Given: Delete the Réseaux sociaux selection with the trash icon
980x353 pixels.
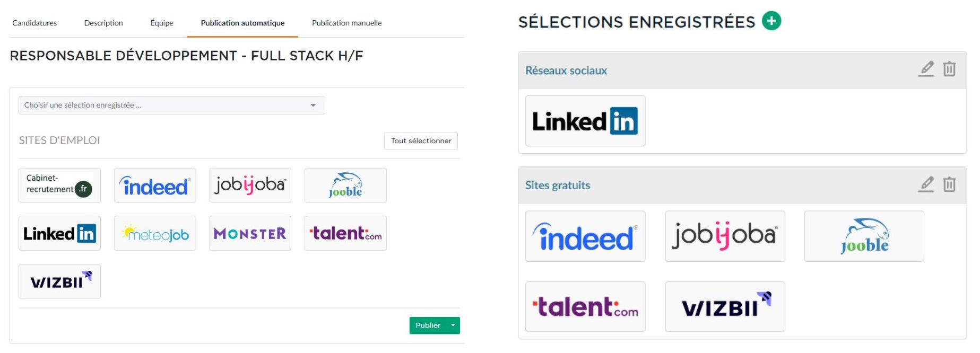Looking at the screenshot, I should [x=949, y=69].
